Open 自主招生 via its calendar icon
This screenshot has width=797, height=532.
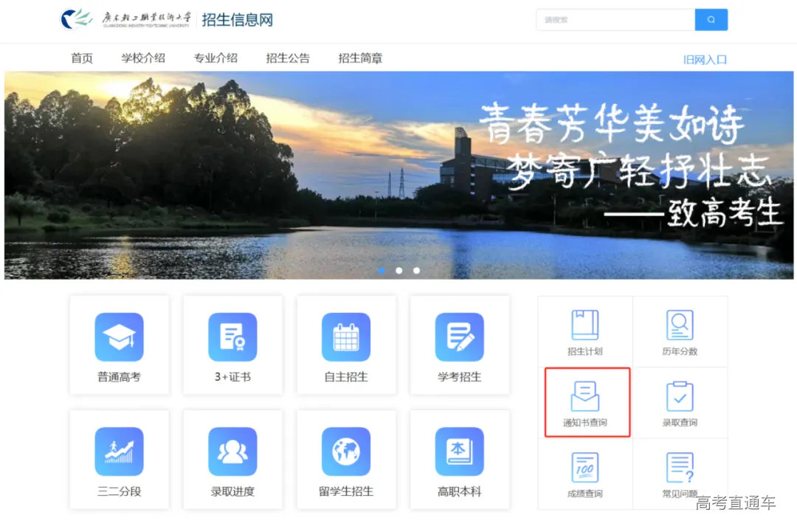345,336
